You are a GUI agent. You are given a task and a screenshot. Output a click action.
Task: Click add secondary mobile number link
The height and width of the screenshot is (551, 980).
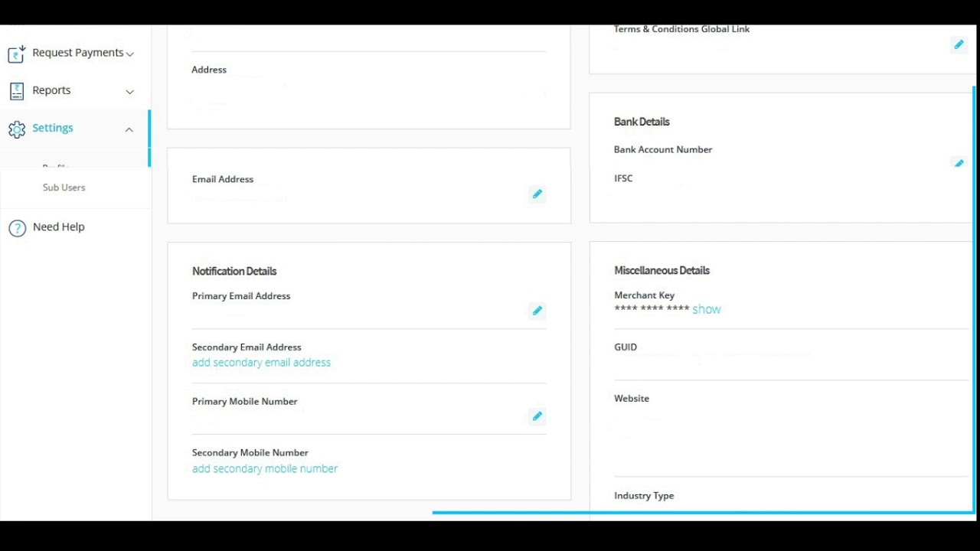pyautogui.click(x=265, y=468)
